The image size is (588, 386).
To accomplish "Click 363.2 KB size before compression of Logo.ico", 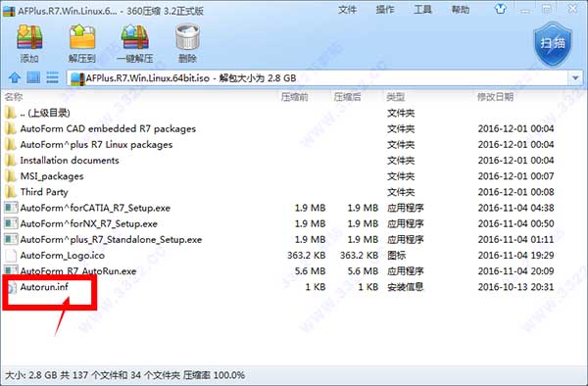I will [x=306, y=255].
